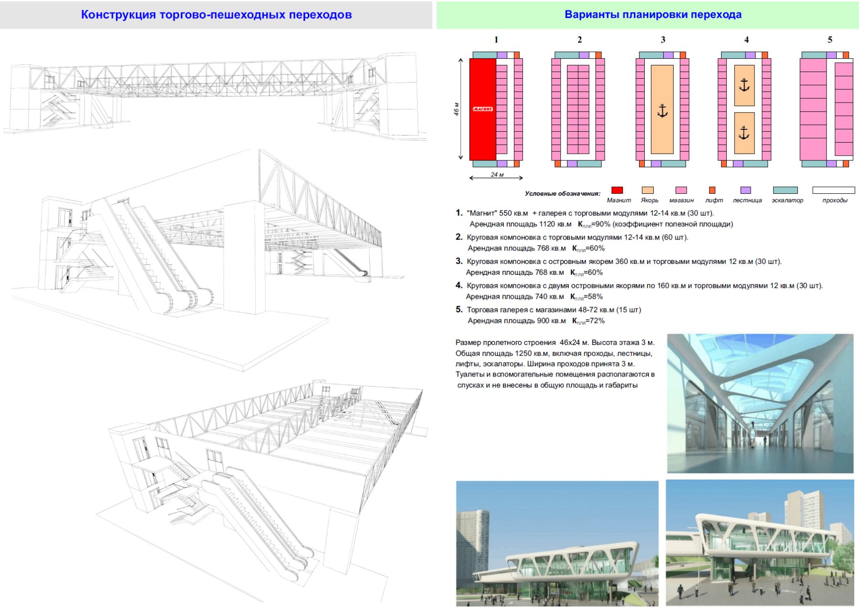Viewport: 859px width, 616px height.
Task: Click 'Размер пролетного строения 46х24 м'
Action: click(x=523, y=343)
